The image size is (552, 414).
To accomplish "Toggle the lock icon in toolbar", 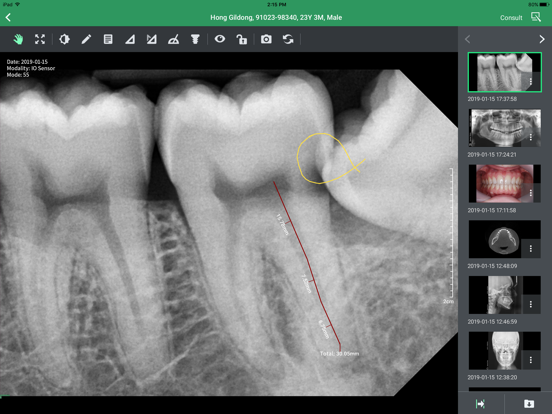I will pos(242,39).
